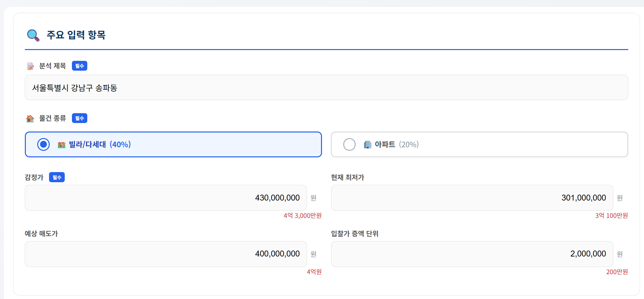Screen dimensions: 644x299
Task: Focus the 분석 제목 text field
Action: pos(326,87)
